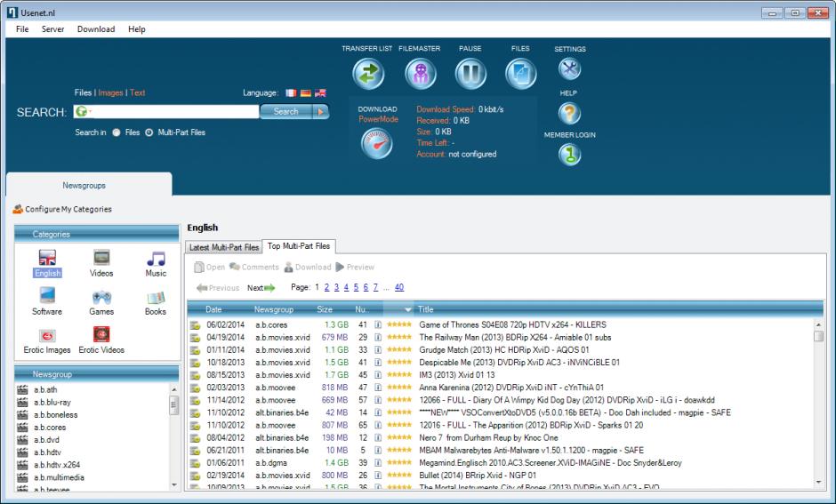Click Configure My Categories
Screen dimensions: 836x504
tap(62, 209)
